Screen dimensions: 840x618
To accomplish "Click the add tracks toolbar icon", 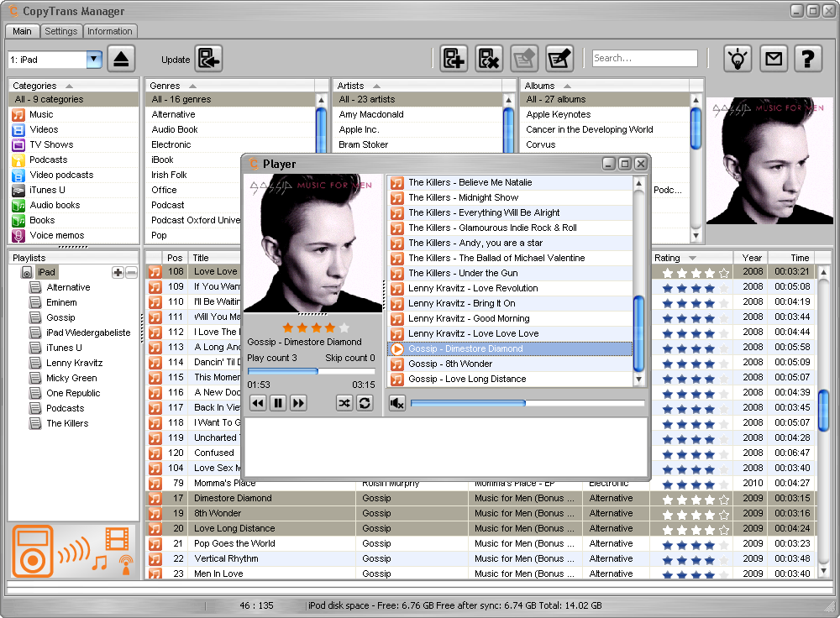I will pos(454,59).
